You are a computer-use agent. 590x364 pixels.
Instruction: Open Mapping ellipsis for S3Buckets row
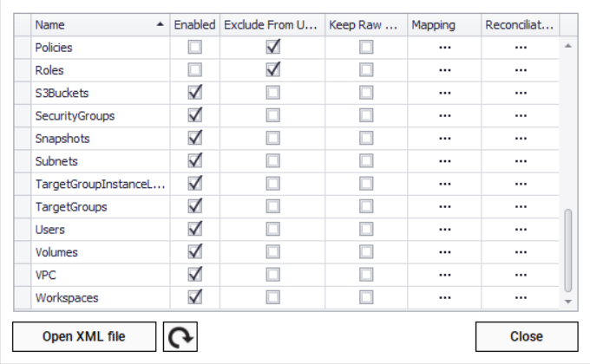pos(445,93)
